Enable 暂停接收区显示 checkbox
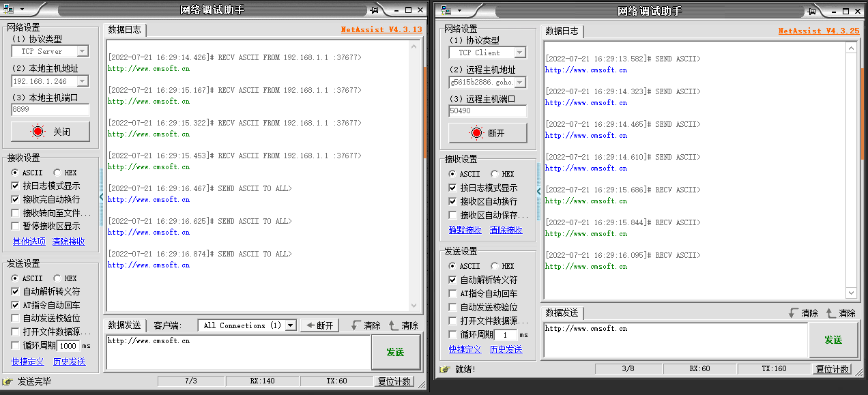 pyautogui.click(x=16, y=226)
